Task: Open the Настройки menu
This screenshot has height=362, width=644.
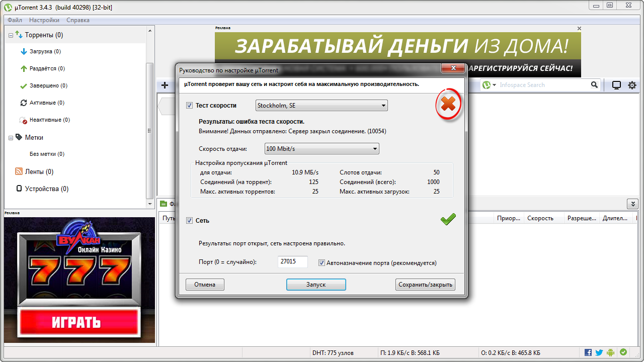Action: [44, 20]
